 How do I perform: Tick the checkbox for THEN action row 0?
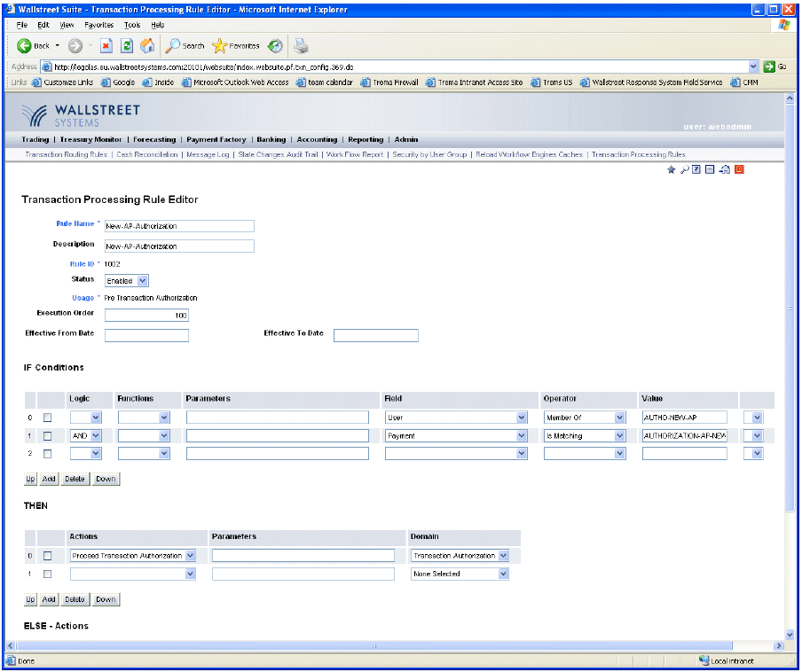48,556
